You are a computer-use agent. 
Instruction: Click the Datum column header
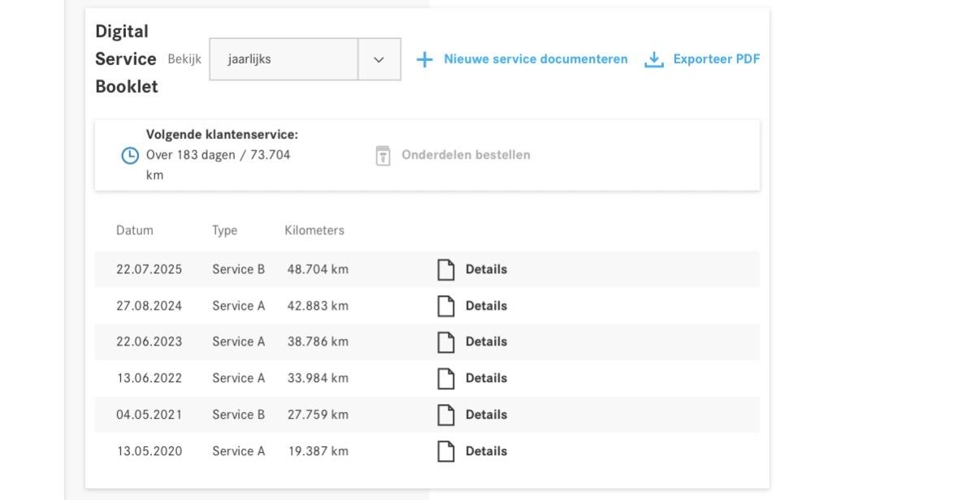tap(134, 231)
